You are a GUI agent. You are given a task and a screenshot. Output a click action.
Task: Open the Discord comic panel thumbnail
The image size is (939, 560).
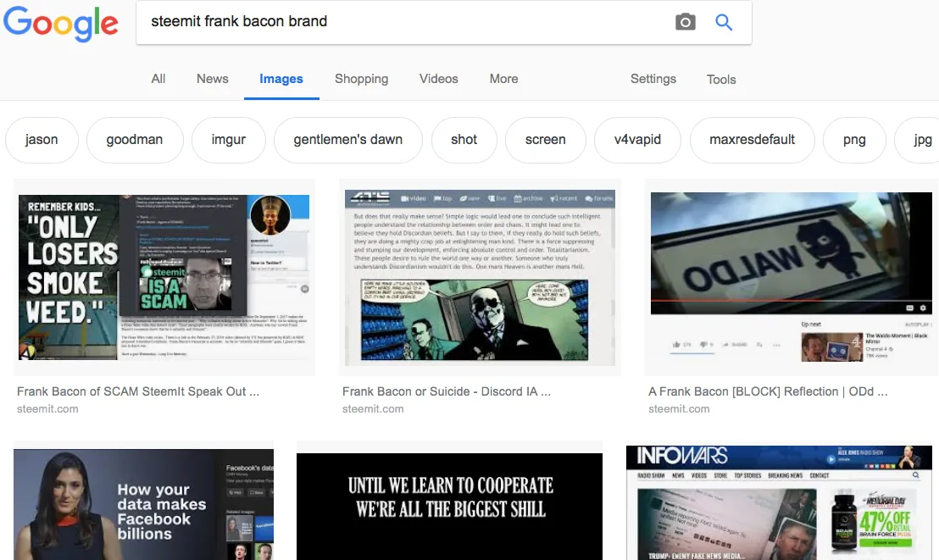(480, 278)
